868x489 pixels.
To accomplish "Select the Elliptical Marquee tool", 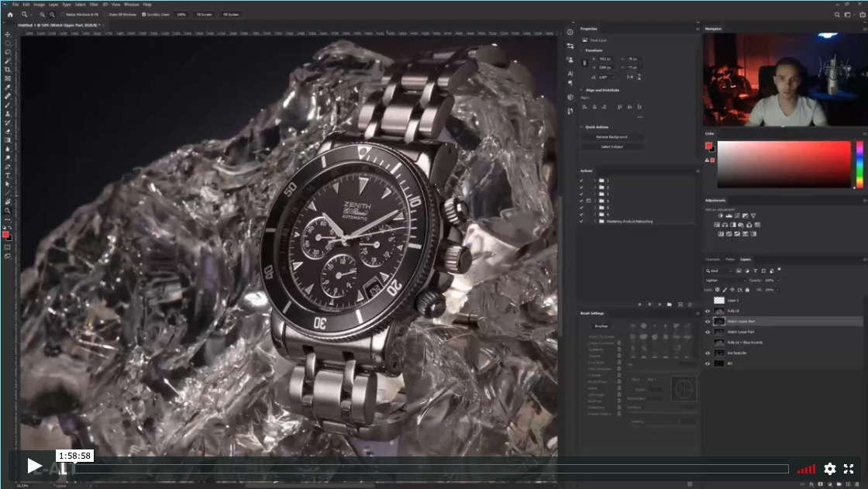I will pos(8,43).
